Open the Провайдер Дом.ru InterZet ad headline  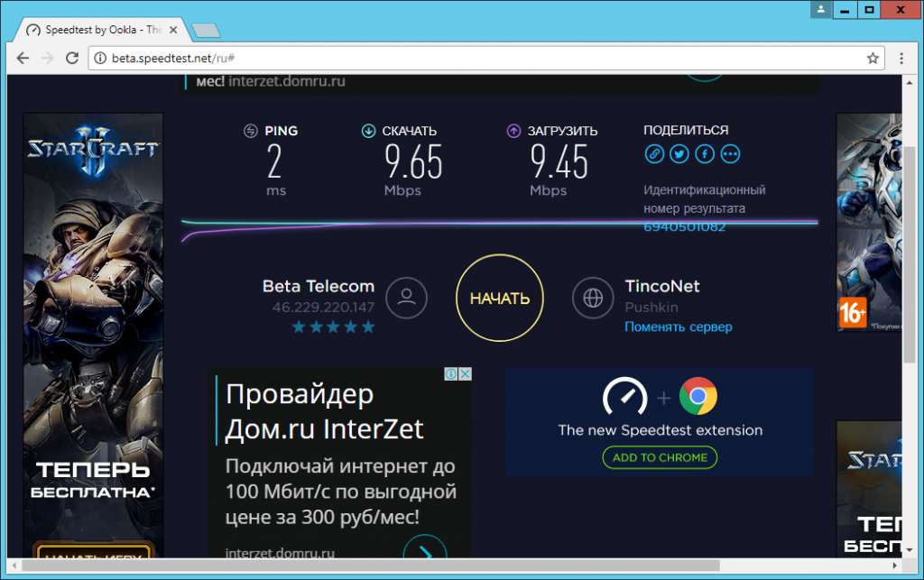coord(324,411)
